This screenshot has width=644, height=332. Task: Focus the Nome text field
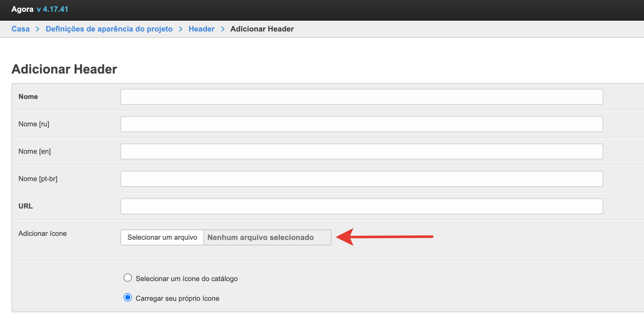point(361,97)
